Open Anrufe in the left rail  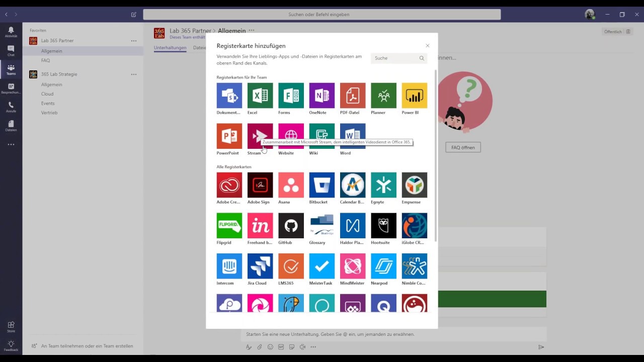tap(11, 107)
